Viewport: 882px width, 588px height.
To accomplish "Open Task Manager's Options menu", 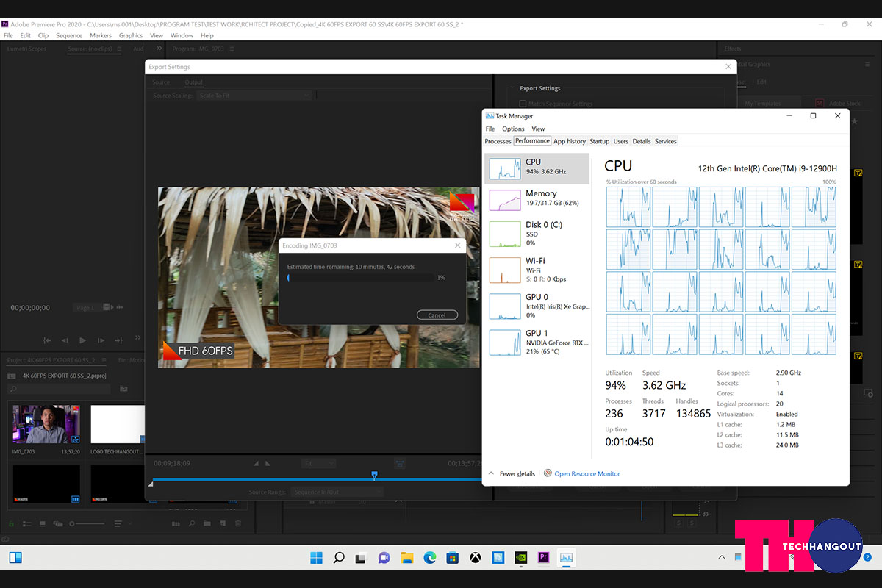I will pos(513,129).
